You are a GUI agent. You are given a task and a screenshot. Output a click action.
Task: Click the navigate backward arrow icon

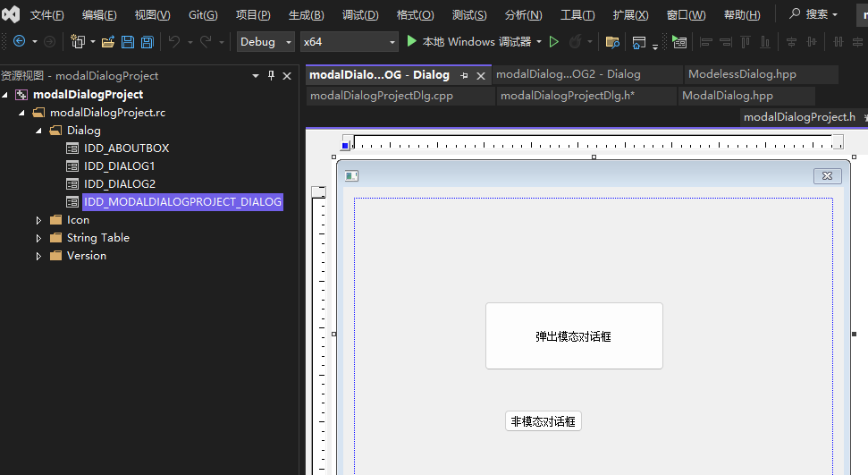[x=19, y=41]
